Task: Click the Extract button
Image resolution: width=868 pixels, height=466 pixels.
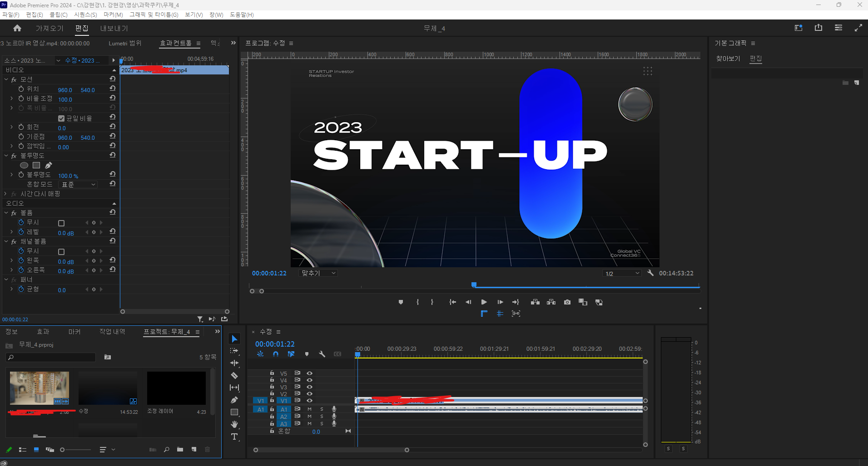Action: [x=551, y=302]
